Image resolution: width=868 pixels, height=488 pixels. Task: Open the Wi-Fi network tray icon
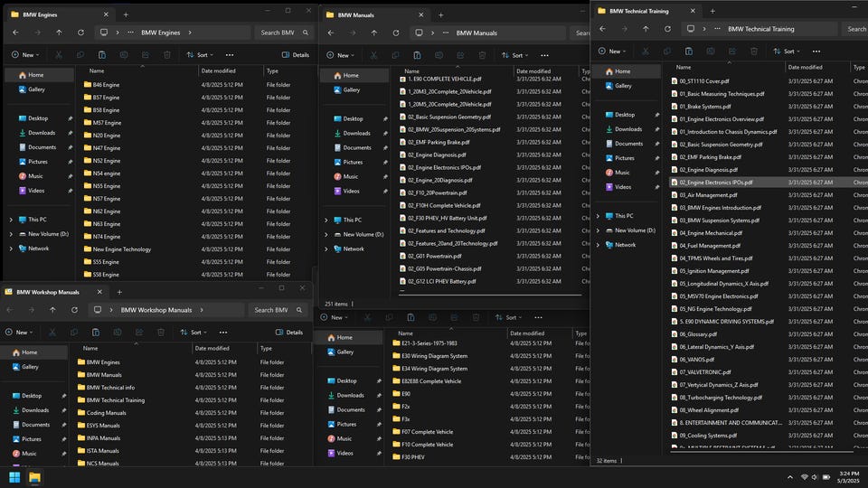click(x=805, y=477)
